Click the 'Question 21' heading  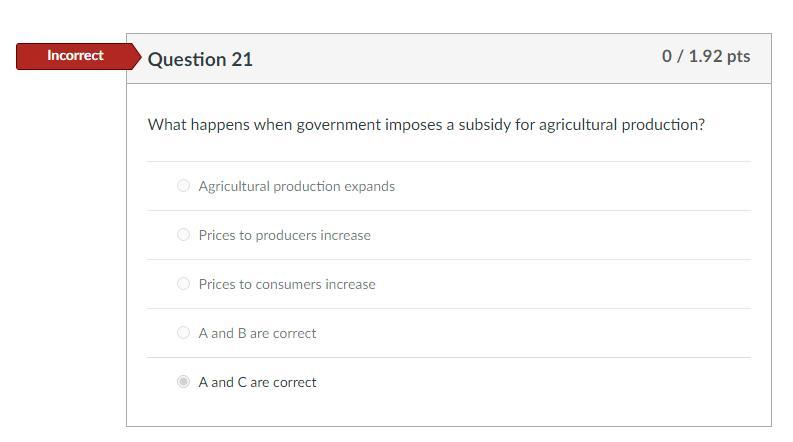(200, 59)
